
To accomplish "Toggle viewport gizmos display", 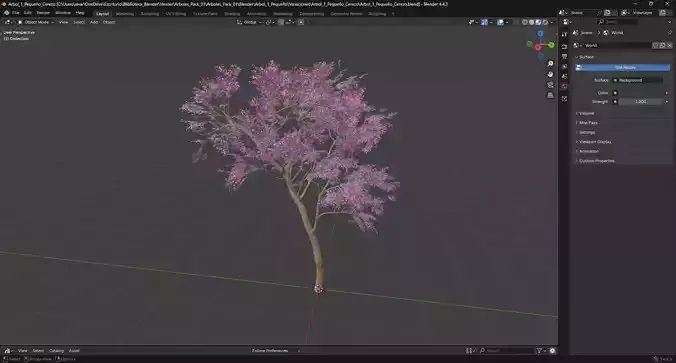I will [x=485, y=22].
